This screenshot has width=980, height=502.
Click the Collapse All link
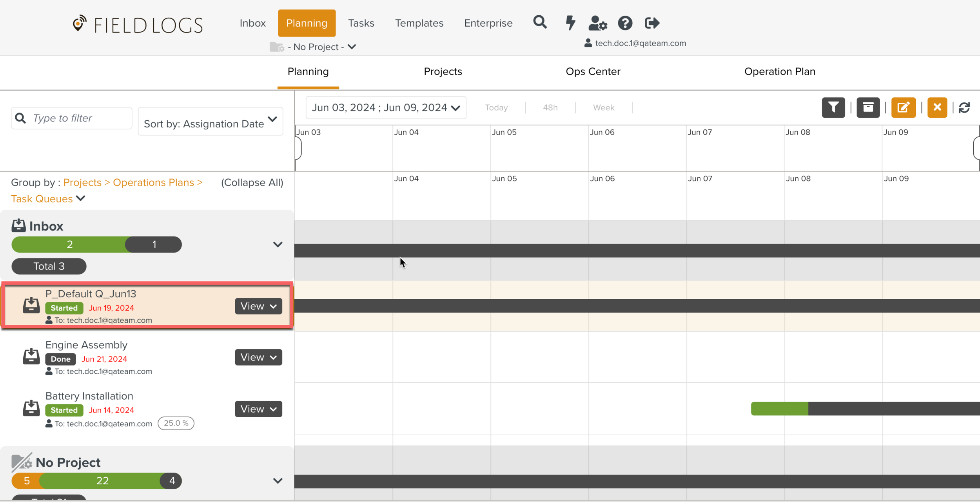(252, 182)
